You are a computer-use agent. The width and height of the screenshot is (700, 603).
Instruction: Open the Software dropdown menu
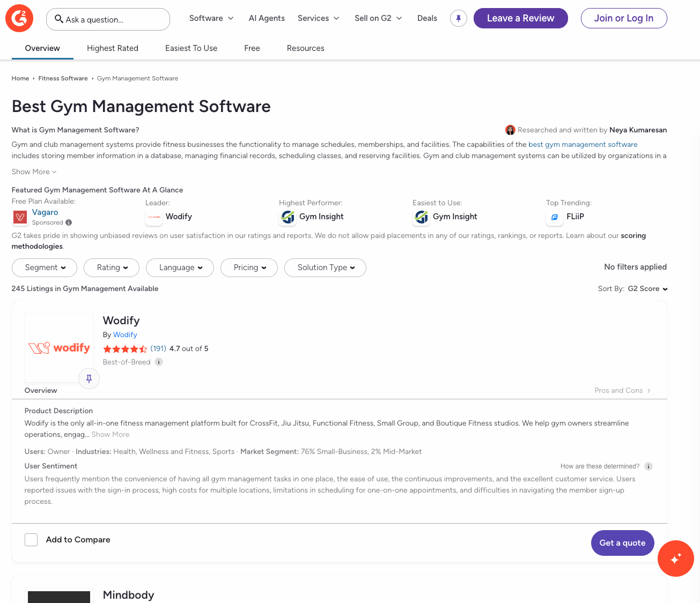tap(211, 18)
